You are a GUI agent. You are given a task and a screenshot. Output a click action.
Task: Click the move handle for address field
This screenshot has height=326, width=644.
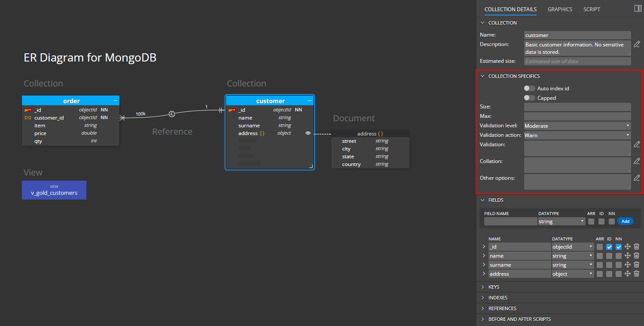coord(627,274)
